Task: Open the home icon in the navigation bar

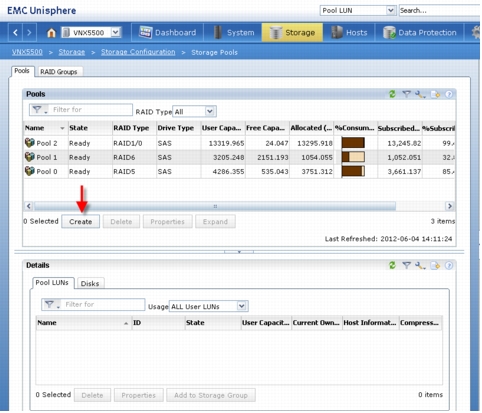Action: point(51,33)
